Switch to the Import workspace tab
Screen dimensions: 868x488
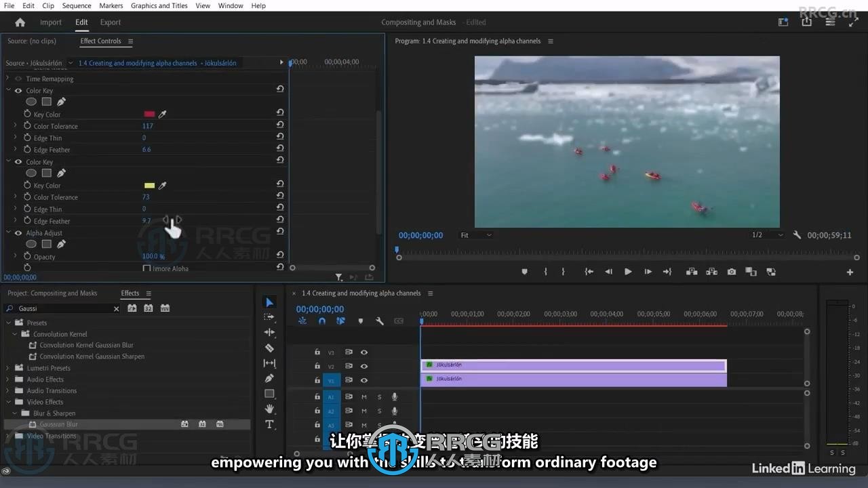pos(50,22)
